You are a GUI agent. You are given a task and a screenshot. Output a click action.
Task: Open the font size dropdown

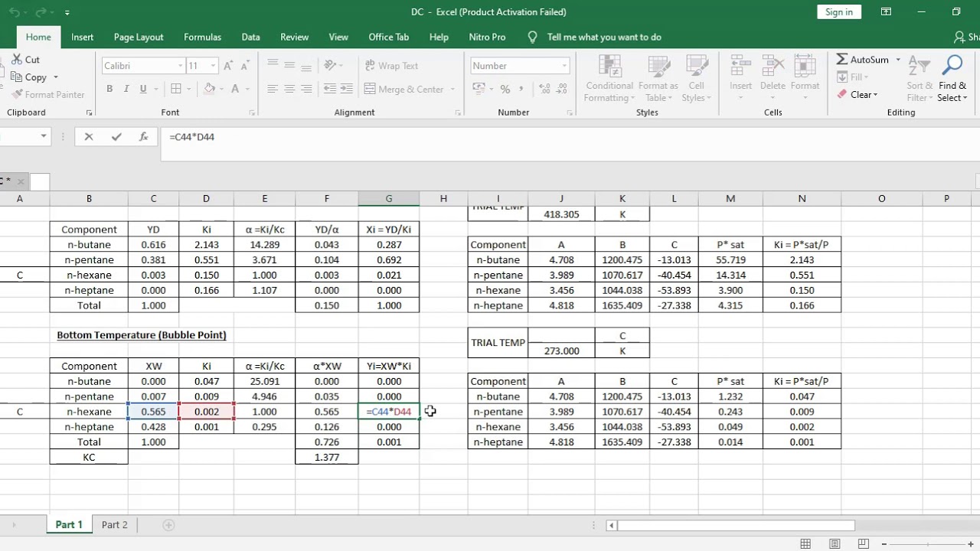pos(214,66)
